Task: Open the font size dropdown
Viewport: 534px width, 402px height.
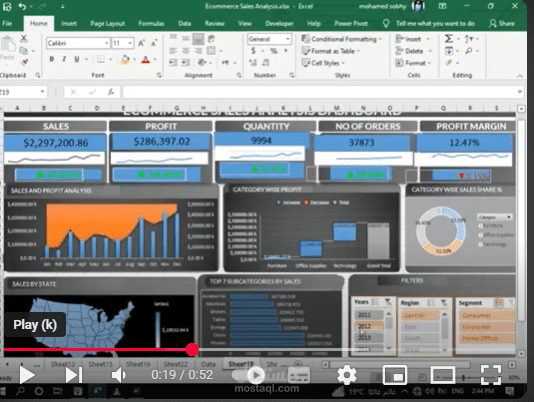Action: coord(130,43)
